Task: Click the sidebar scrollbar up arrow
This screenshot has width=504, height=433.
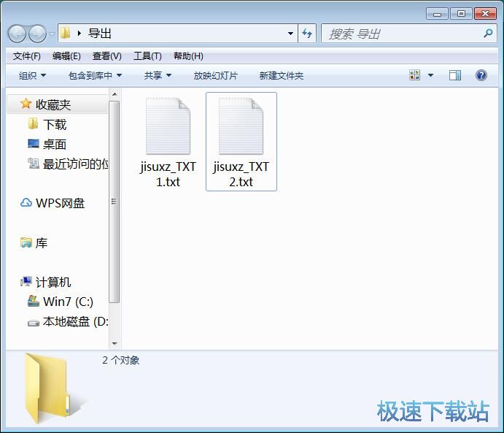Action: tap(115, 94)
